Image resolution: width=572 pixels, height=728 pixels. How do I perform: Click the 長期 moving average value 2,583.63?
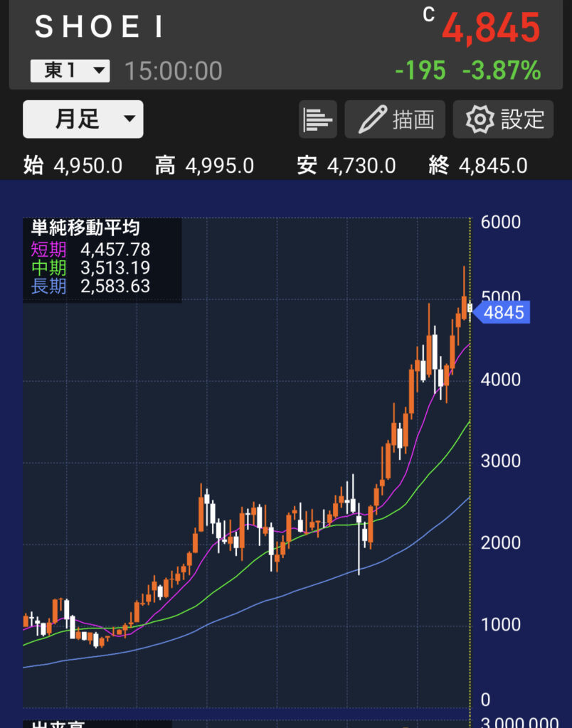(x=115, y=286)
